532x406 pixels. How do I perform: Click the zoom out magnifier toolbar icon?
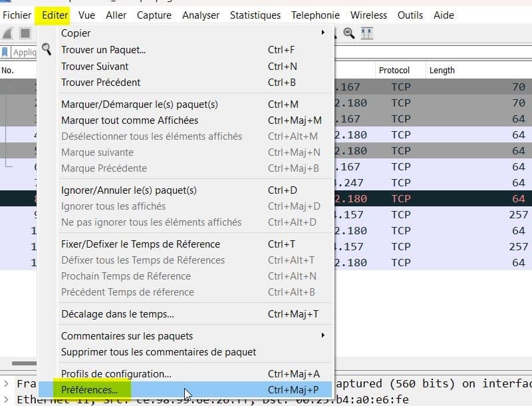348,32
